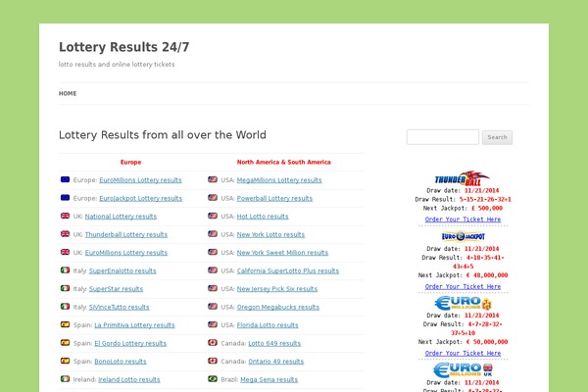This screenshot has width=588, height=392.
Task: Open Oregon Megabucks results
Action: (x=278, y=307)
